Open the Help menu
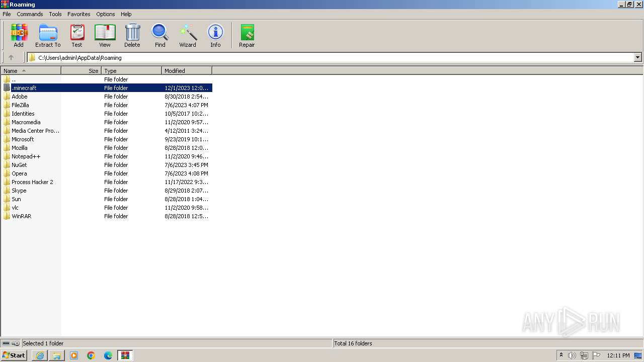 click(x=126, y=14)
